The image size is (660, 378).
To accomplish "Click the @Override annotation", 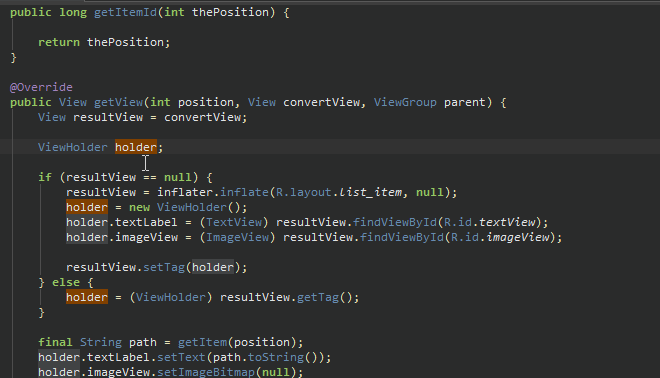I will coord(41,87).
